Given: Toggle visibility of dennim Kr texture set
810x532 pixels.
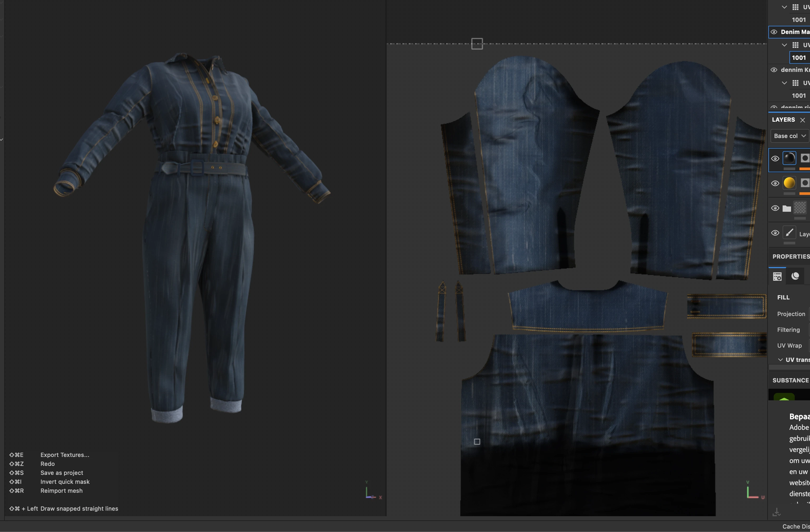Looking at the screenshot, I should 774,70.
